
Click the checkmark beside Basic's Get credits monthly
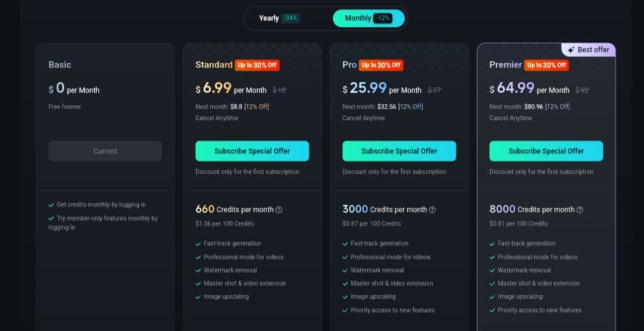(x=51, y=205)
